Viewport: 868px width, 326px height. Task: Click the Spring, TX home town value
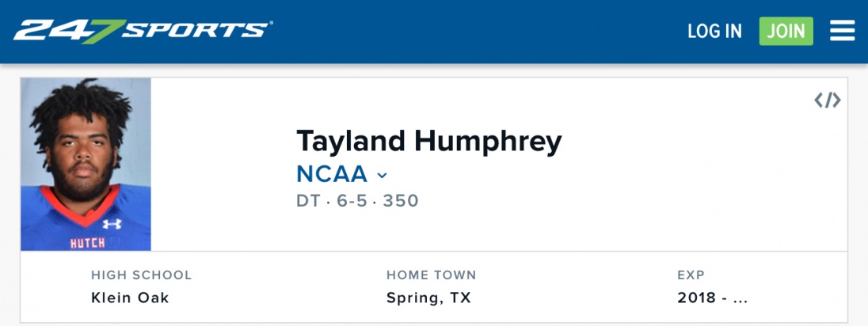(x=428, y=298)
